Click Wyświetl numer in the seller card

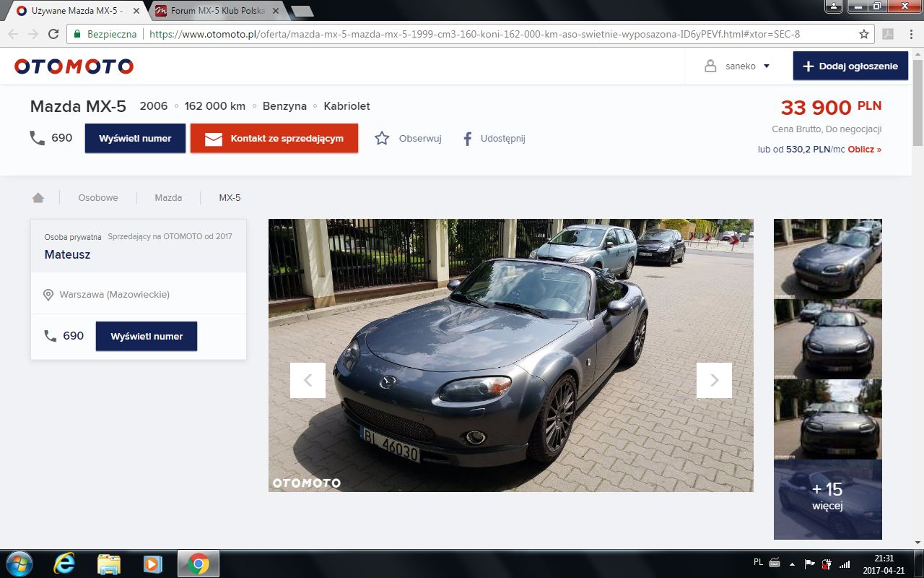[x=147, y=336]
